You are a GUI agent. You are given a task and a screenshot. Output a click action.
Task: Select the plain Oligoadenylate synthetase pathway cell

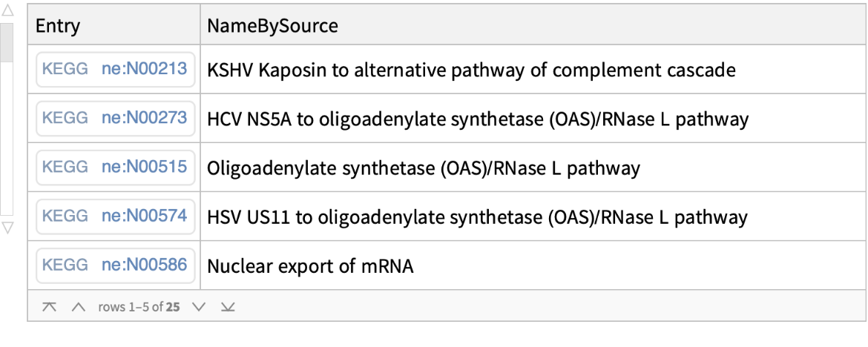click(423, 168)
